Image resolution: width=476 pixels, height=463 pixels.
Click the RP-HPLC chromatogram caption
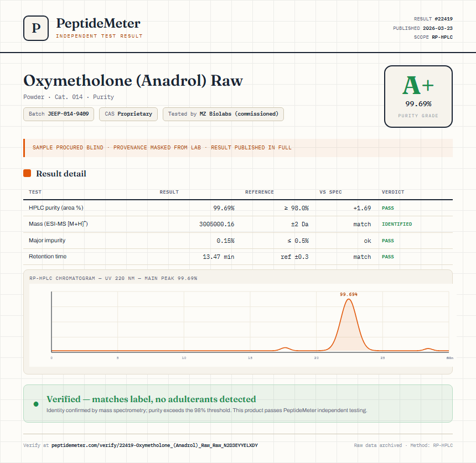[113, 278]
